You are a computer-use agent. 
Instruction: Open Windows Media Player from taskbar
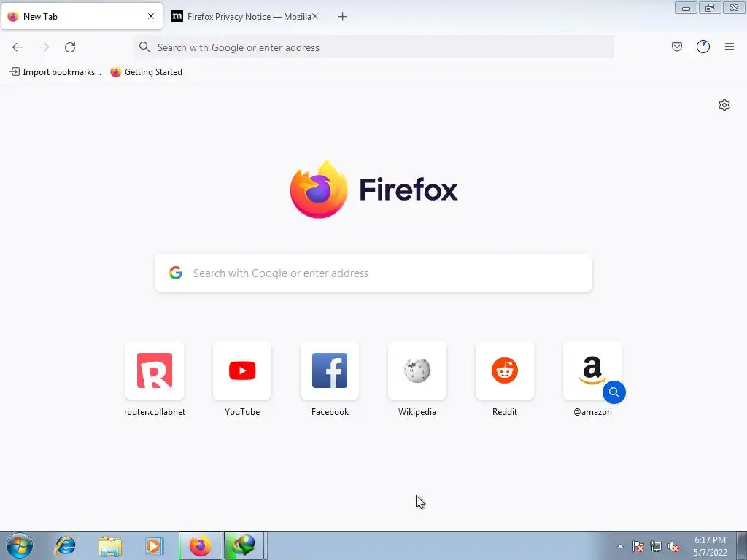[x=153, y=545]
